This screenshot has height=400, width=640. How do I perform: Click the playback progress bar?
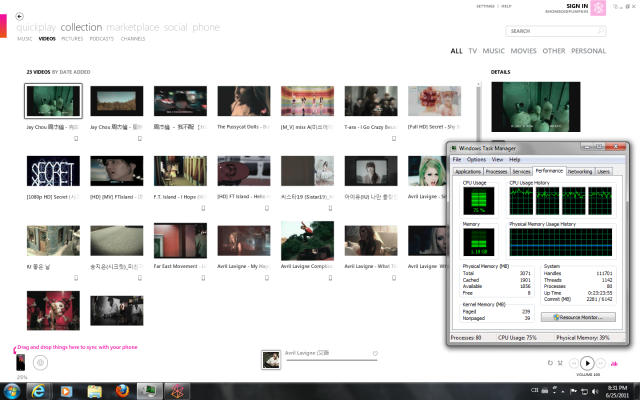coord(331,360)
